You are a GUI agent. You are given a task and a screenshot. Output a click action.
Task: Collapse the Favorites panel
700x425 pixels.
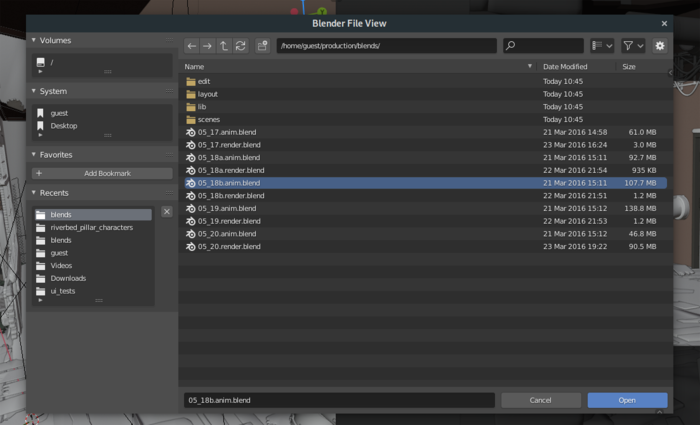(x=33, y=154)
